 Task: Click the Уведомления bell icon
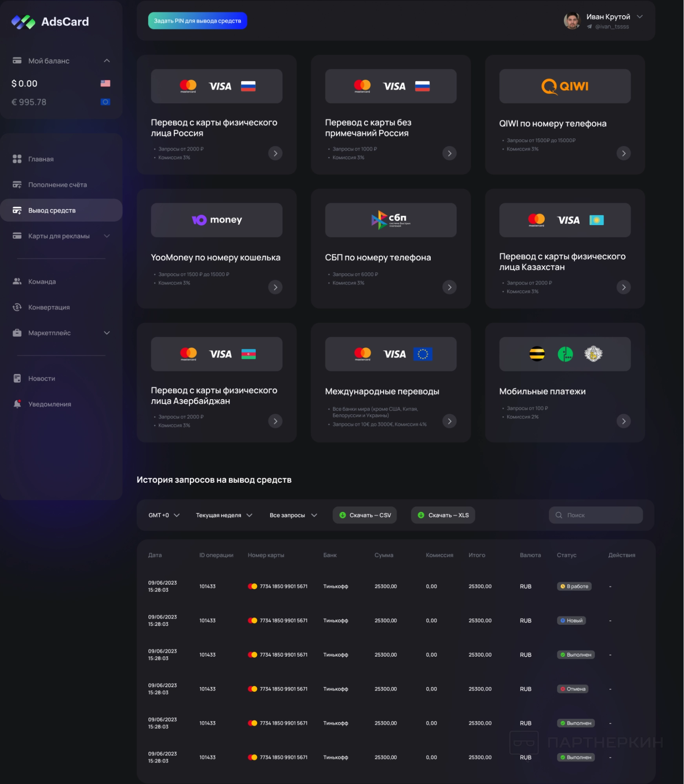click(x=17, y=404)
